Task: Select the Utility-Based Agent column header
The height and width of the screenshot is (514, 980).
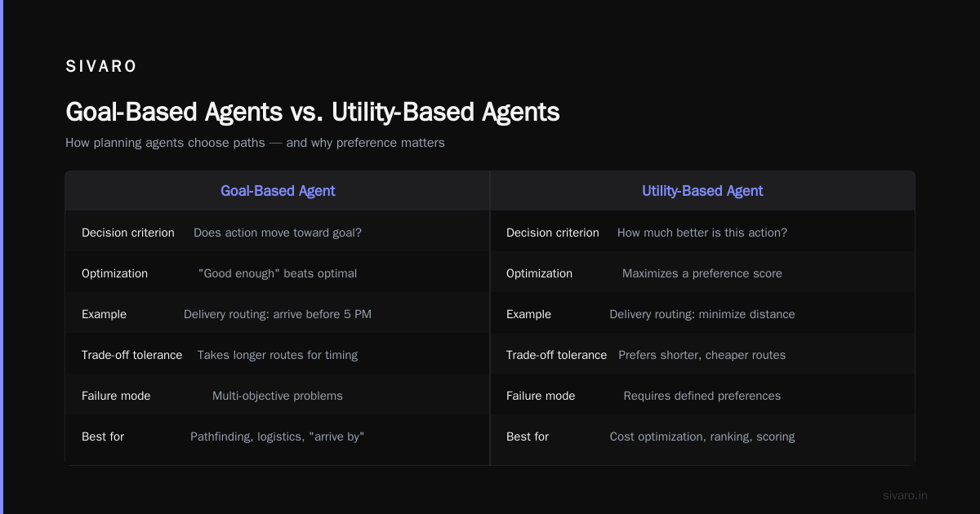Action: [x=702, y=191]
